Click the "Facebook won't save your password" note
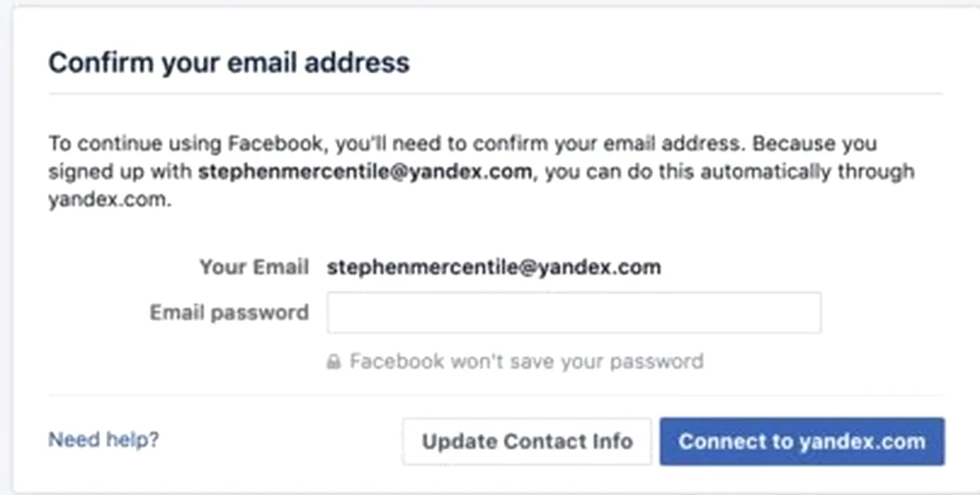Image resolution: width=980 pixels, height=495 pixels. click(526, 362)
